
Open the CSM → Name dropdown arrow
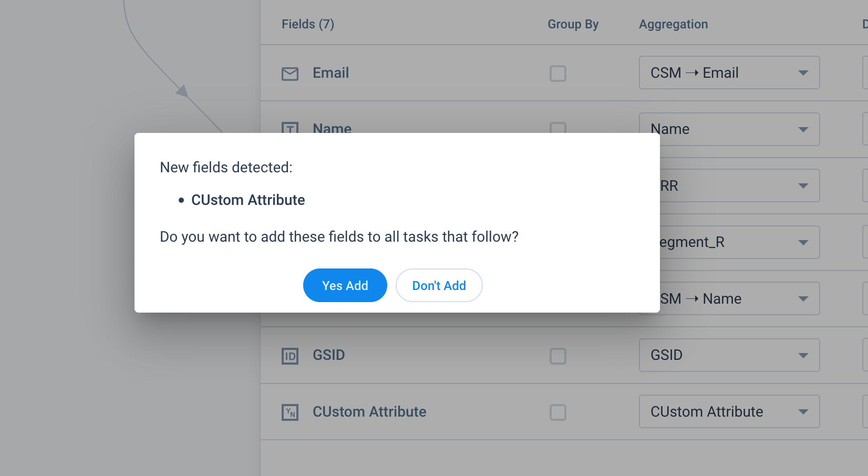pos(803,299)
